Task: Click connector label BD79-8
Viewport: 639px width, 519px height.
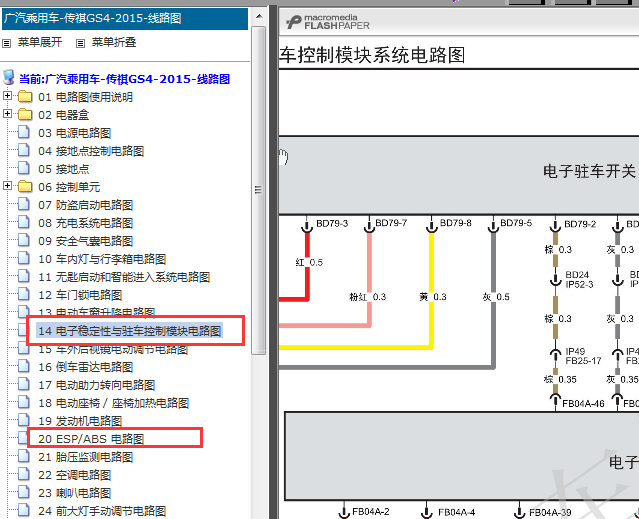Action: coord(456,223)
